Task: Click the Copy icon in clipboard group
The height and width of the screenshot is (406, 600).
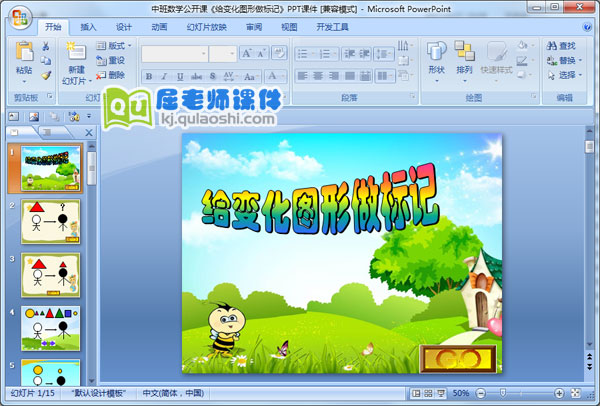Action: (x=46, y=61)
